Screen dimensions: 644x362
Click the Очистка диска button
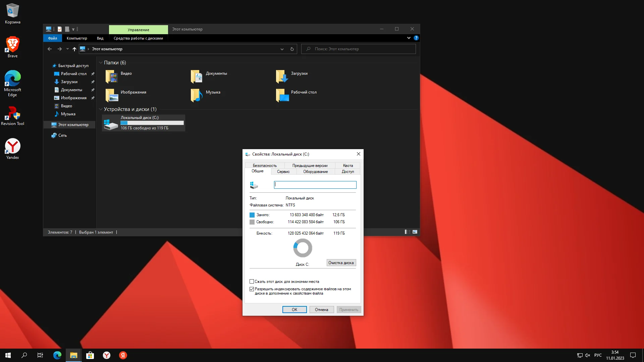(x=341, y=263)
